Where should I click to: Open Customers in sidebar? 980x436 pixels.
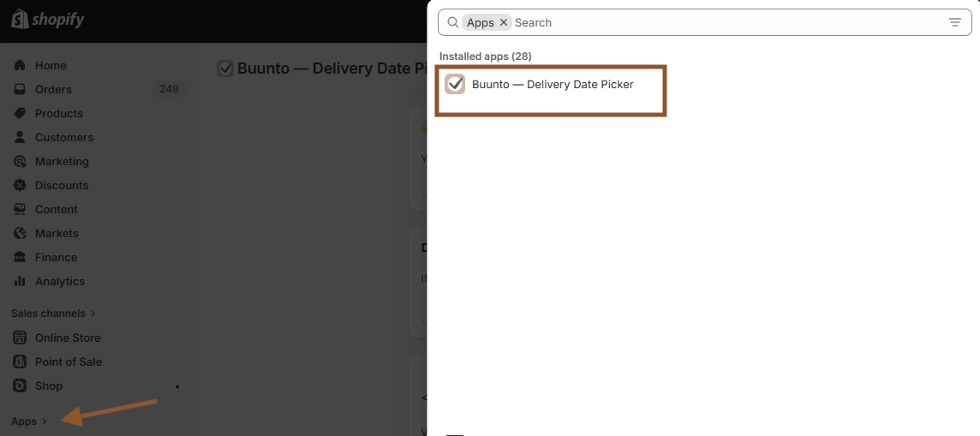click(63, 137)
